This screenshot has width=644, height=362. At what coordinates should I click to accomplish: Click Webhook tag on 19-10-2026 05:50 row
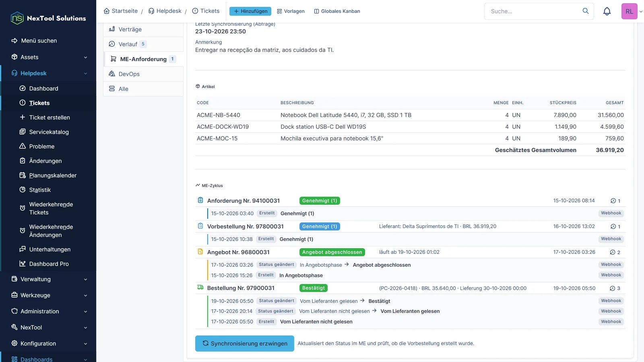tap(611, 301)
